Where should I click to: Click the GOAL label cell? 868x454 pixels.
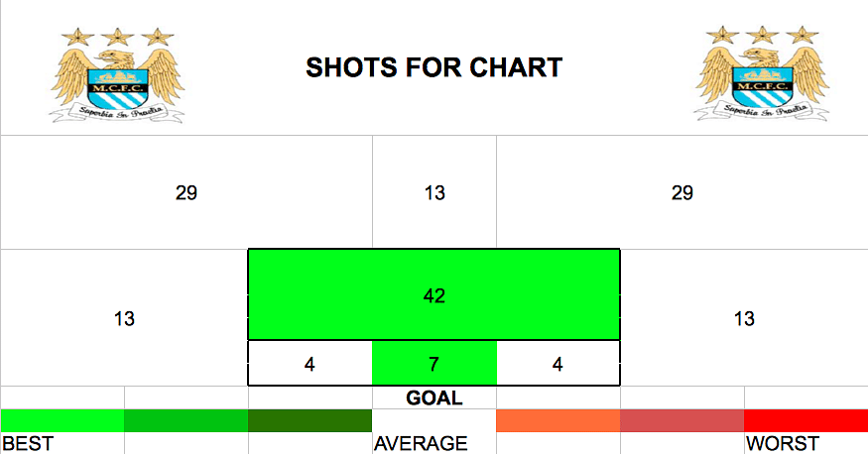tap(434, 397)
